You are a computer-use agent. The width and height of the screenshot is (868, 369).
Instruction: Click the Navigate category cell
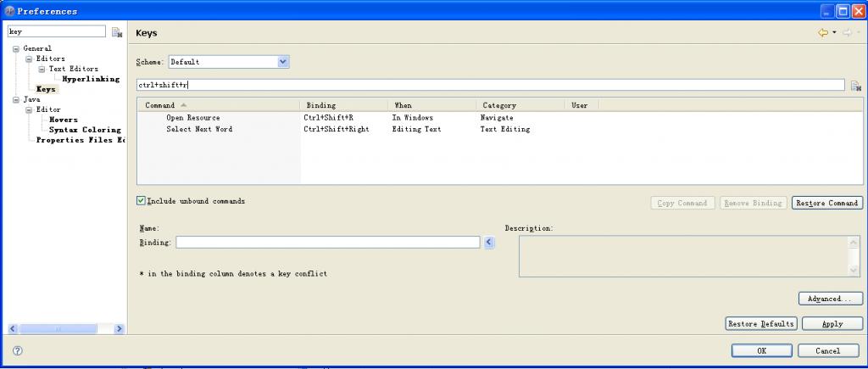tap(497, 118)
